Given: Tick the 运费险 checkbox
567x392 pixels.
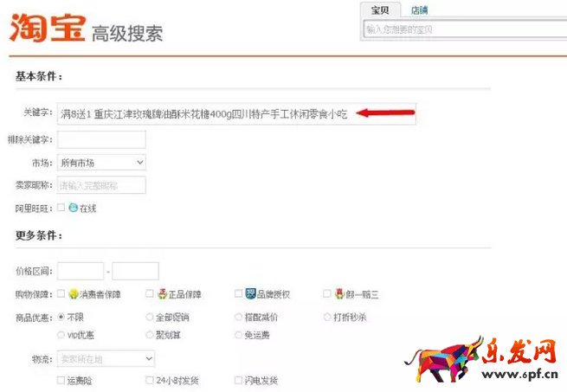Looking at the screenshot, I should 61,380.
